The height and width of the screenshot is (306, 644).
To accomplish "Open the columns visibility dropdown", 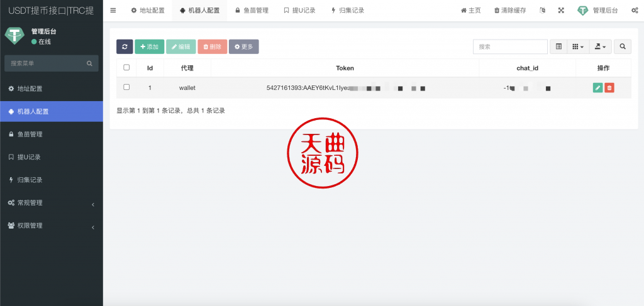I will click(578, 46).
